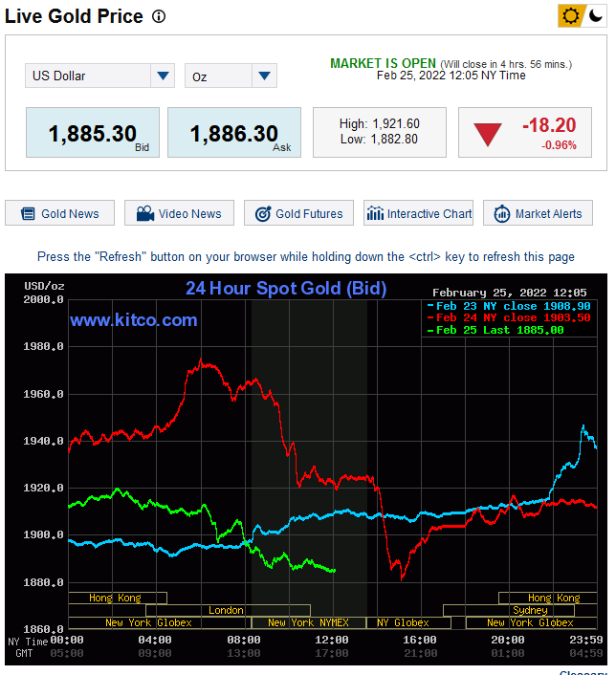Click the London session bar
616x675 pixels.
click(228, 610)
